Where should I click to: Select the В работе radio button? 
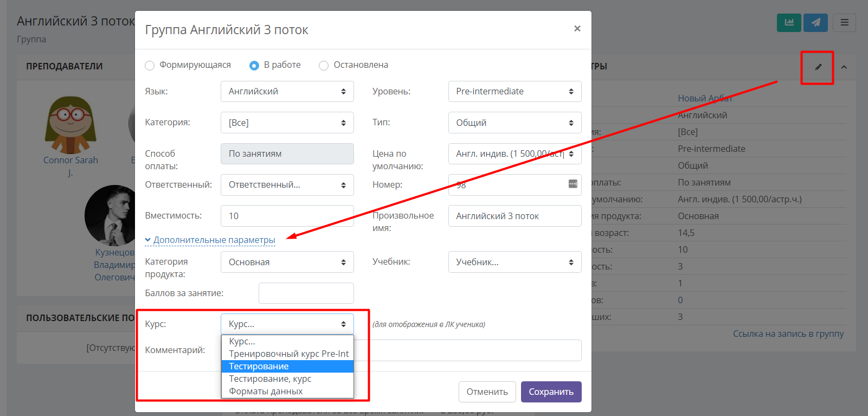pyautogui.click(x=254, y=66)
